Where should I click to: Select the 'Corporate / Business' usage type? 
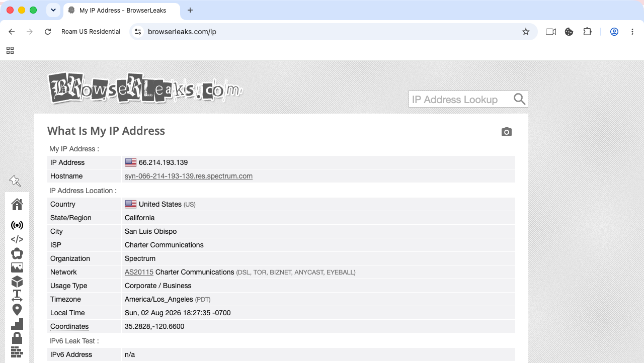[x=158, y=286]
